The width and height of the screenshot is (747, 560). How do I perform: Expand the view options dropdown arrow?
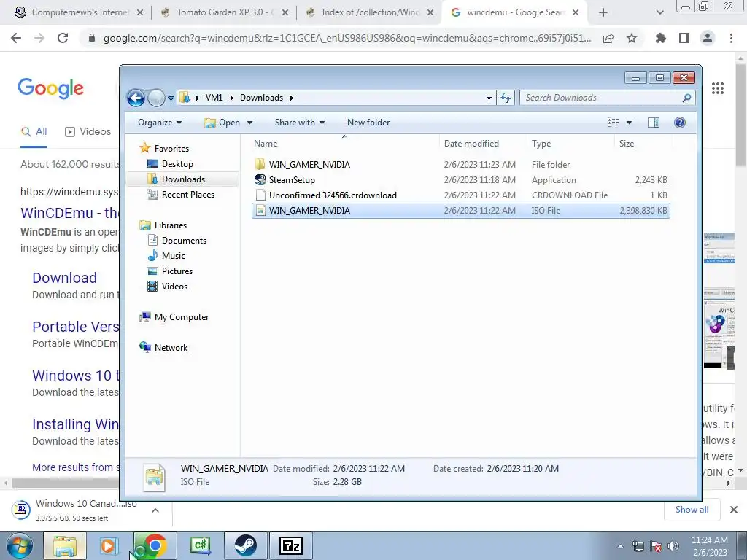[x=629, y=122]
